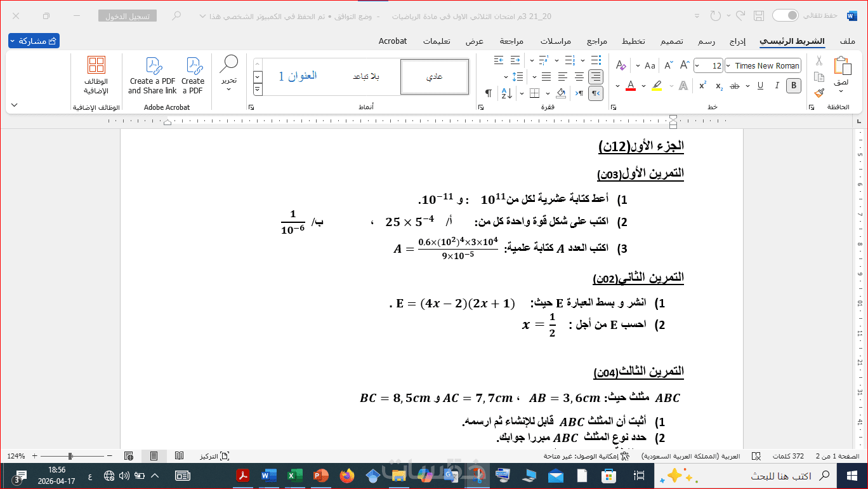Viewport: 868px width, 489px height.
Task: Open Excel from the taskbar
Action: pyautogui.click(x=295, y=476)
